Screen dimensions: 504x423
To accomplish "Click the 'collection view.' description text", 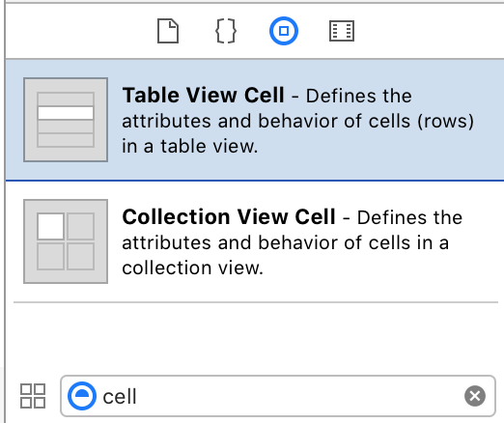I will [192, 268].
